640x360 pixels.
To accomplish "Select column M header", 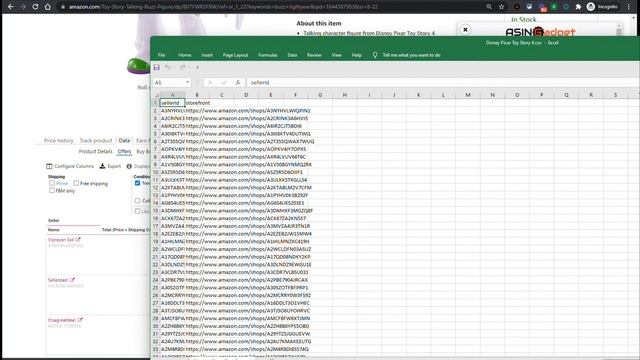I will (x=468, y=95).
